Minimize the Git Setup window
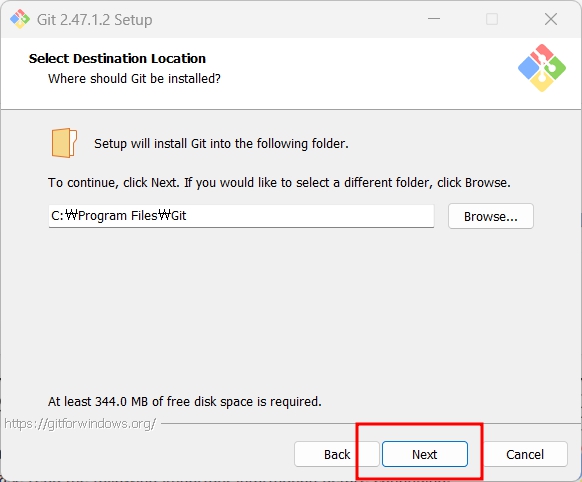The height and width of the screenshot is (482, 582). tap(434, 19)
